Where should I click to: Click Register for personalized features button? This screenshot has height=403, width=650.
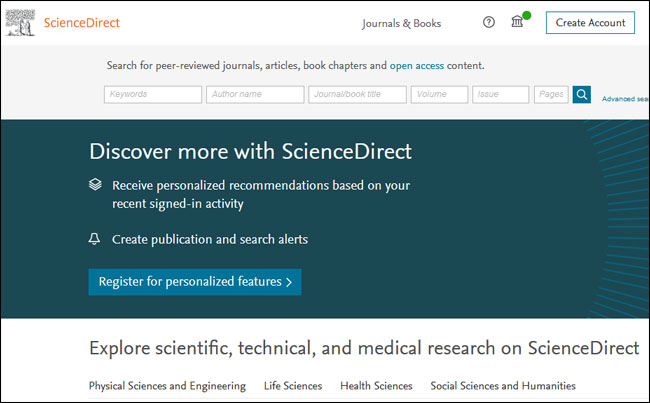click(195, 282)
